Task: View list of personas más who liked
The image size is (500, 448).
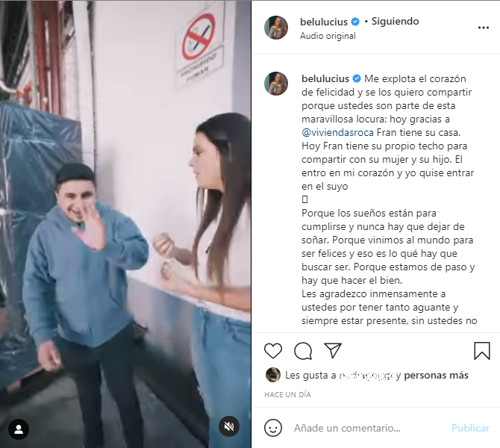Action: (436, 376)
